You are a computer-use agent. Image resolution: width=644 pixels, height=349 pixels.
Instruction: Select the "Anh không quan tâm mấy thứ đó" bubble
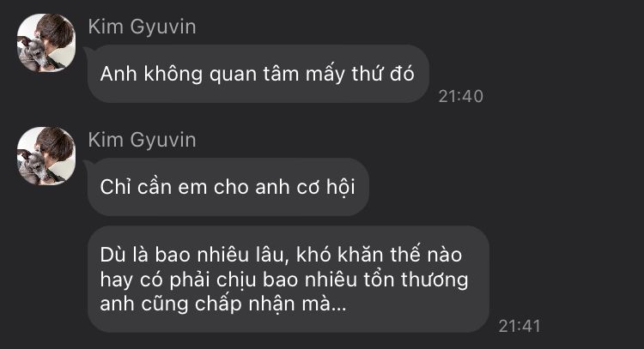pyautogui.click(x=258, y=74)
